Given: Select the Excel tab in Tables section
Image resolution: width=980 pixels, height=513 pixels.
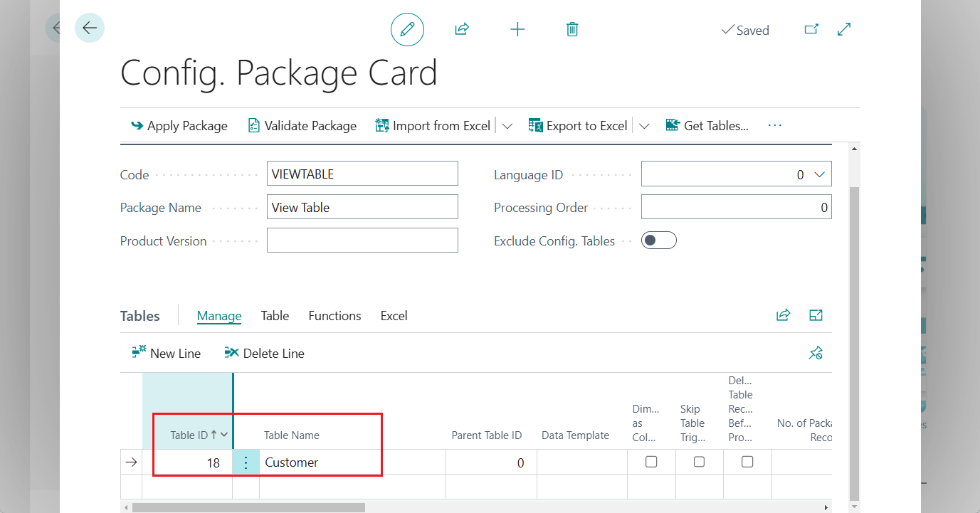Looking at the screenshot, I should tap(394, 315).
